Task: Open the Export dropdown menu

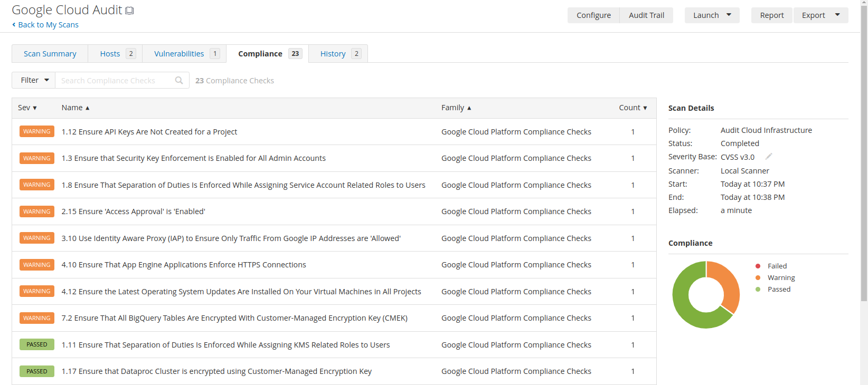Action: [x=820, y=15]
